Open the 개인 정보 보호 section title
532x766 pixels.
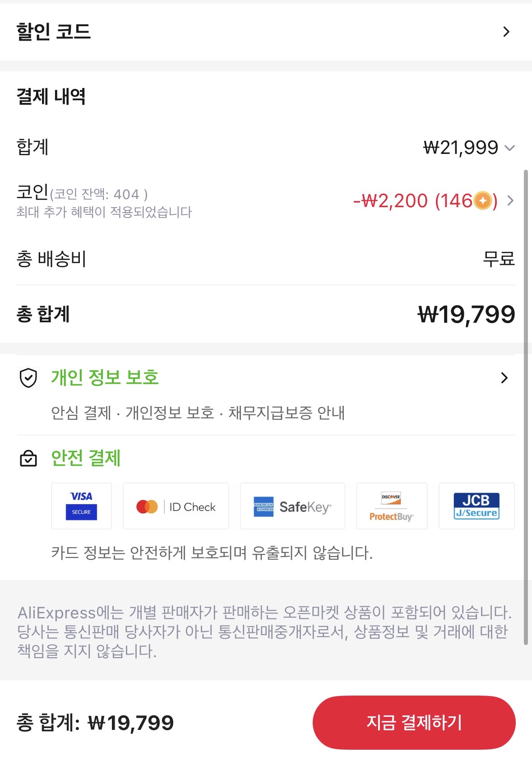pyautogui.click(x=105, y=378)
